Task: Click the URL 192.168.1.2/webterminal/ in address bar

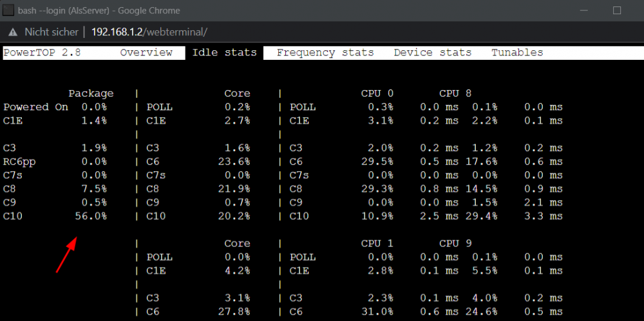Action: [149, 32]
